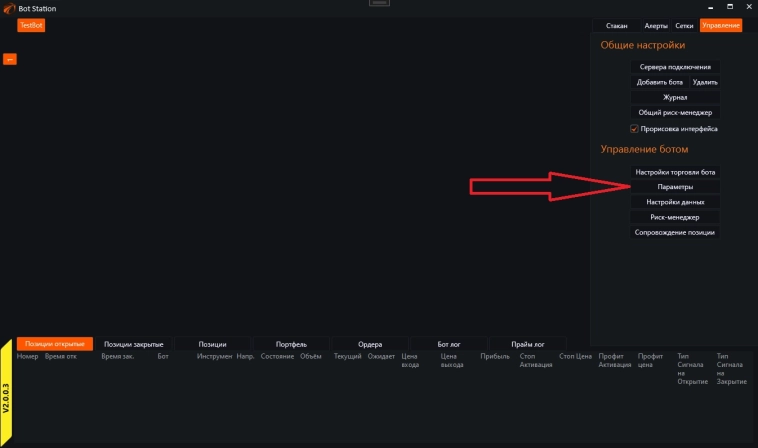The image size is (758, 448).
Task: Click the Добавить бота button
Action: click(x=659, y=82)
